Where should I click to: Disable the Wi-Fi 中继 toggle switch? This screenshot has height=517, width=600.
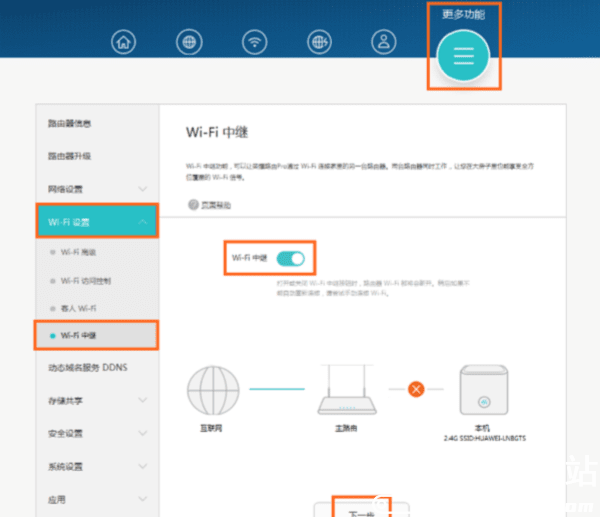click(x=291, y=259)
